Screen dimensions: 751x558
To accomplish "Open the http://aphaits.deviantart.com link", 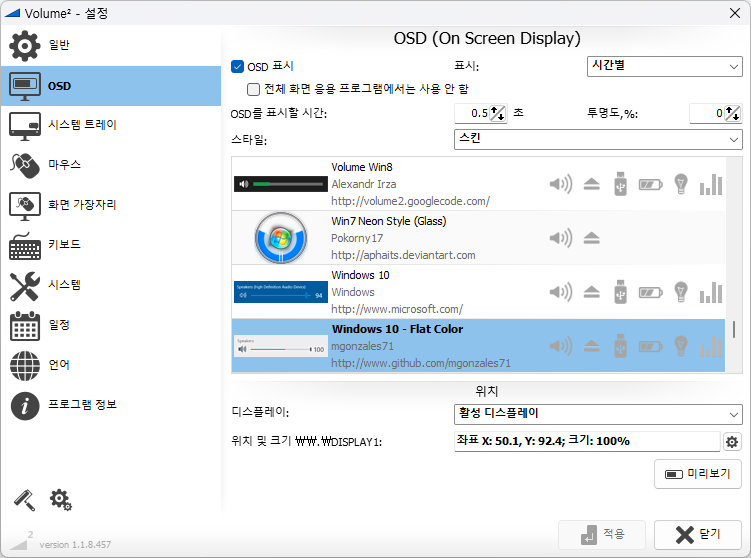I will [403, 255].
